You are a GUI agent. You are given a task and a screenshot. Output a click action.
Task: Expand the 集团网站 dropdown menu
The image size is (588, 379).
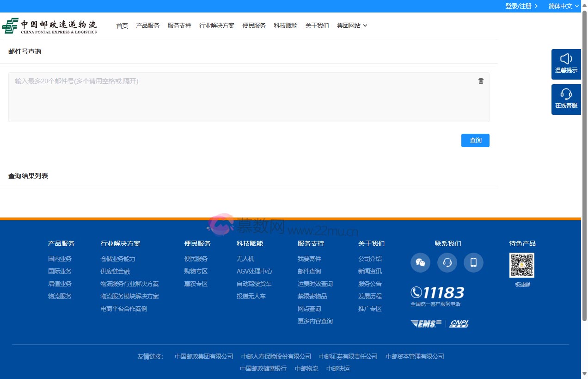[x=352, y=25]
